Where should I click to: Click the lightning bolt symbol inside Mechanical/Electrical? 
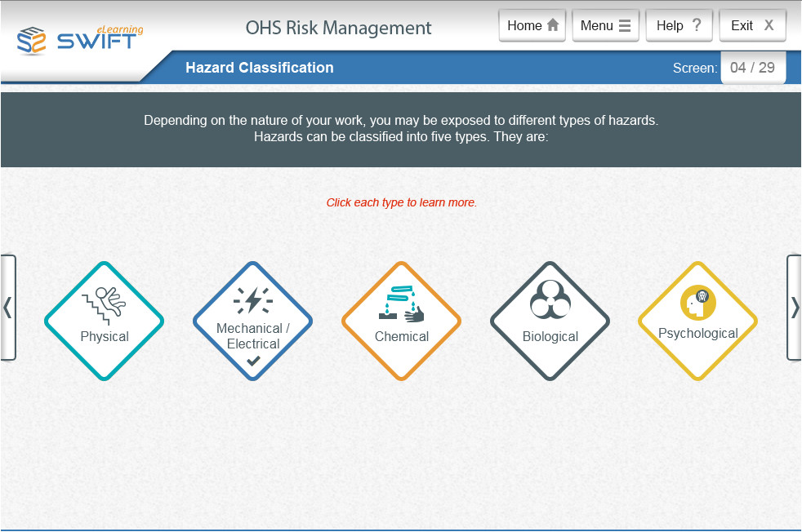pyautogui.click(x=252, y=301)
